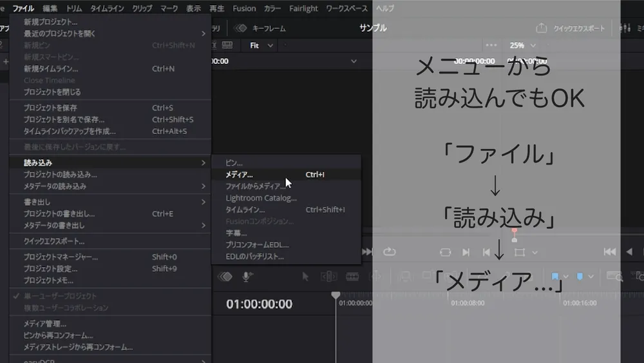Click the transform crop overlay icon
This screenshot has height=363, width=644.
pyautogui.click(x=520, y=252)
